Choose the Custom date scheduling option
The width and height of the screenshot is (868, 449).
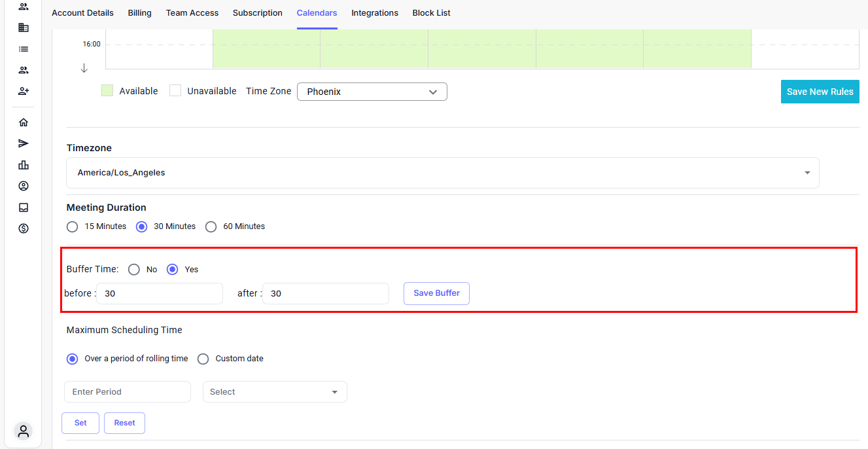pyautogui.click(x=203, y=359)
